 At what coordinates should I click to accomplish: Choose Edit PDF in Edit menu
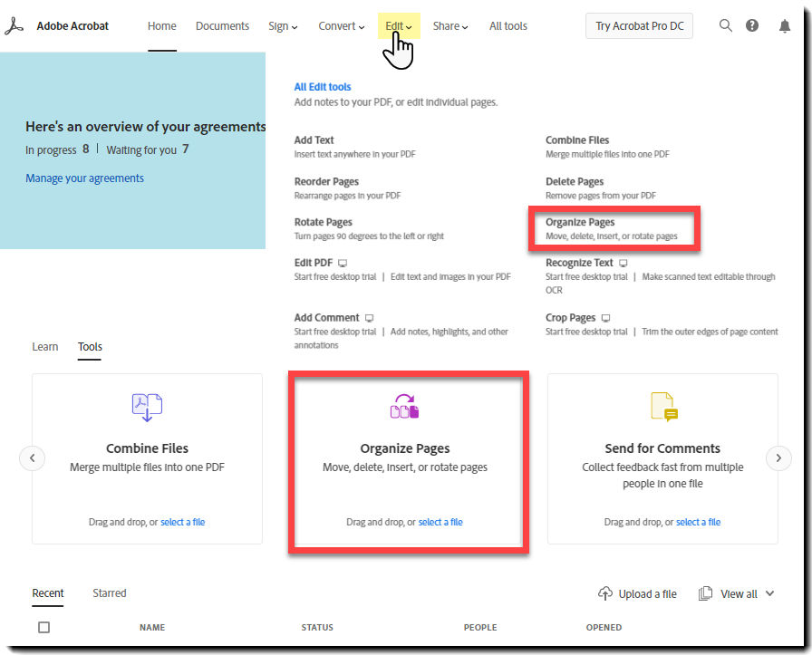(x=314, y=263)
